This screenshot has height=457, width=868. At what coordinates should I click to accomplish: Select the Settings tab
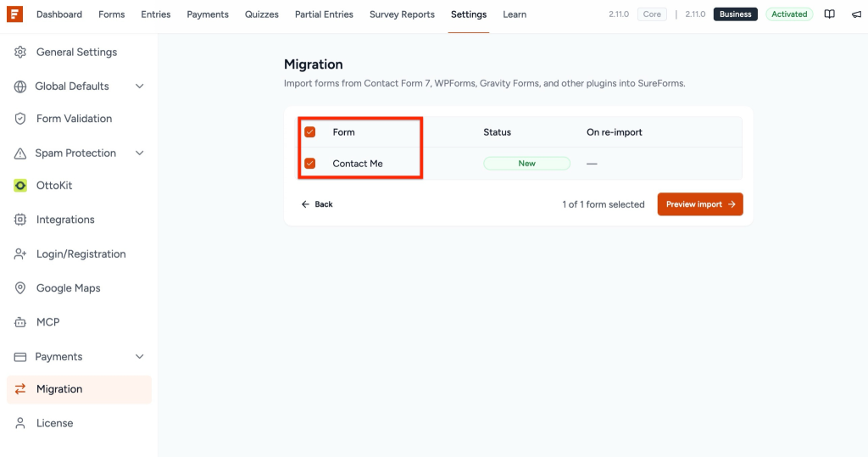pos(469,14)
